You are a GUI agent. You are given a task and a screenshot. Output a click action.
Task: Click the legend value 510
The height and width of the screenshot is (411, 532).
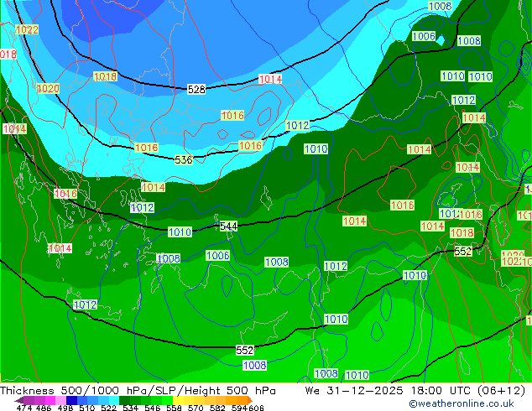click(87, 408)
